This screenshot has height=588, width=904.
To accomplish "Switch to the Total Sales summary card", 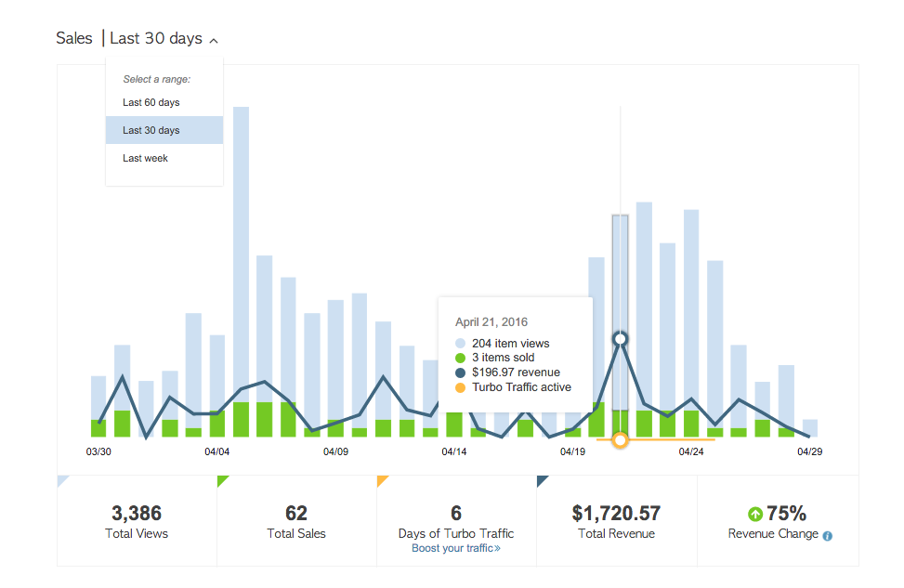I will click(x=296, y=518).
